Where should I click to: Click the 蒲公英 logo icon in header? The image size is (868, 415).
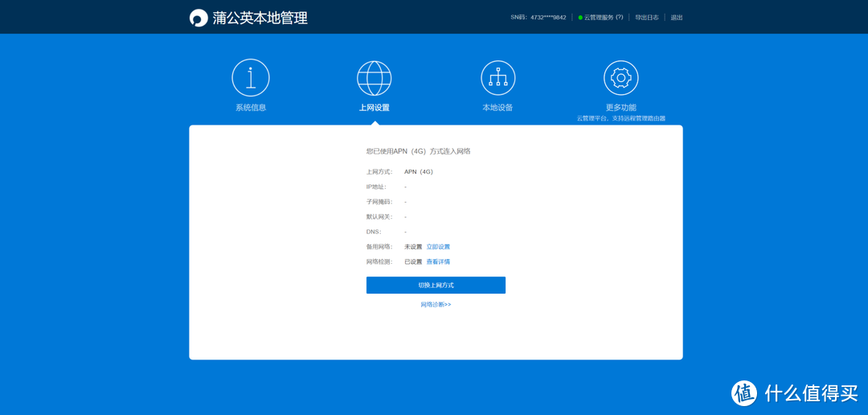(x=198, y=18)
